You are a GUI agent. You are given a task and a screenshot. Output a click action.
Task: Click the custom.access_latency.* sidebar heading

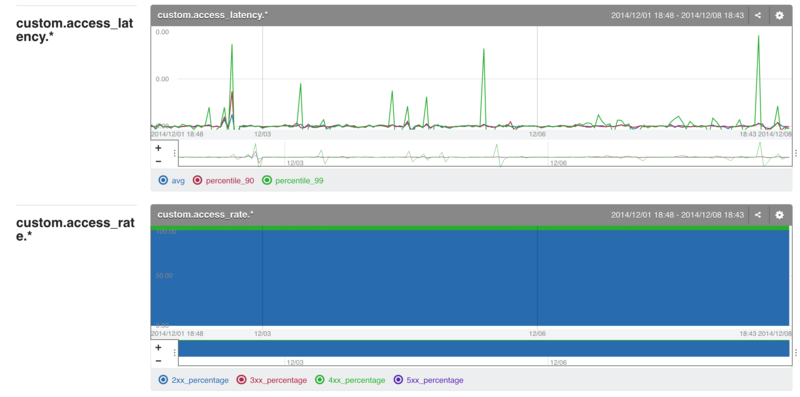[74, 30]
